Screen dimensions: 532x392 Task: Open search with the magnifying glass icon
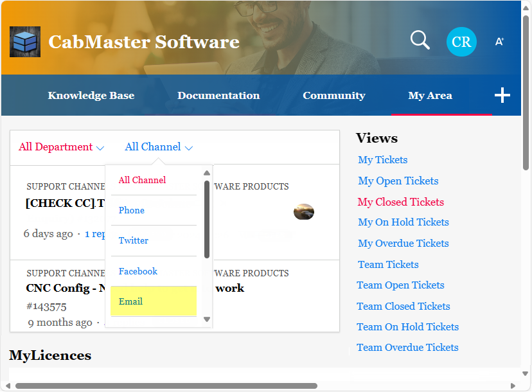pyautogui.click(x=420, y=40)
